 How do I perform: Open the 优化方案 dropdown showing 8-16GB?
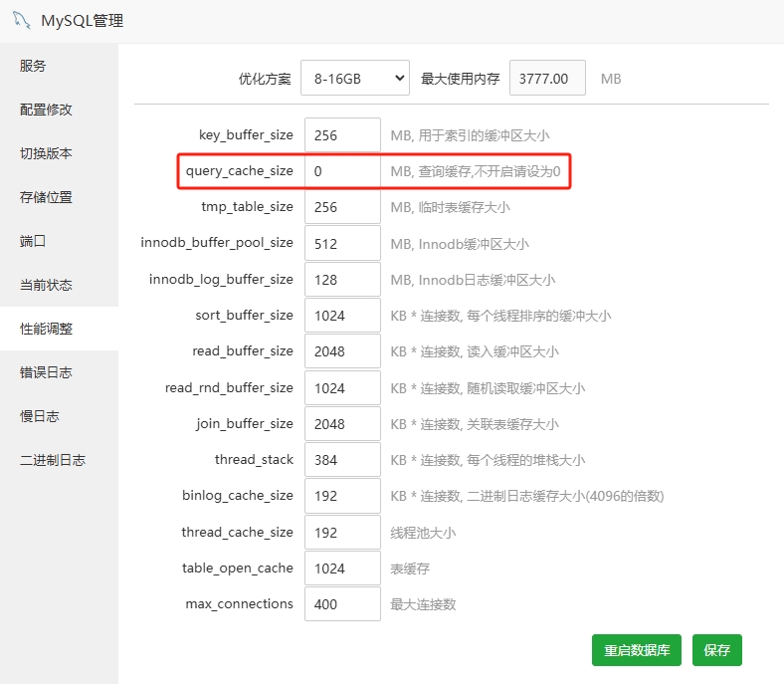pos(355,78)
